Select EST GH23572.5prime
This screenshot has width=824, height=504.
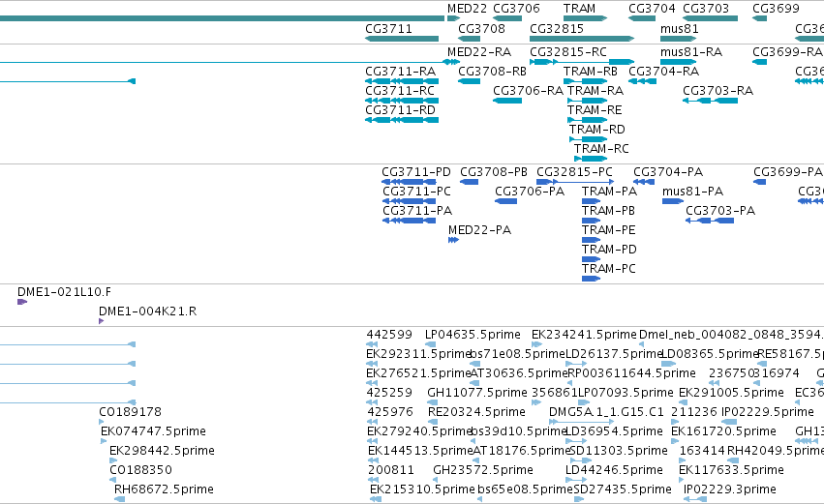[483, 470]
